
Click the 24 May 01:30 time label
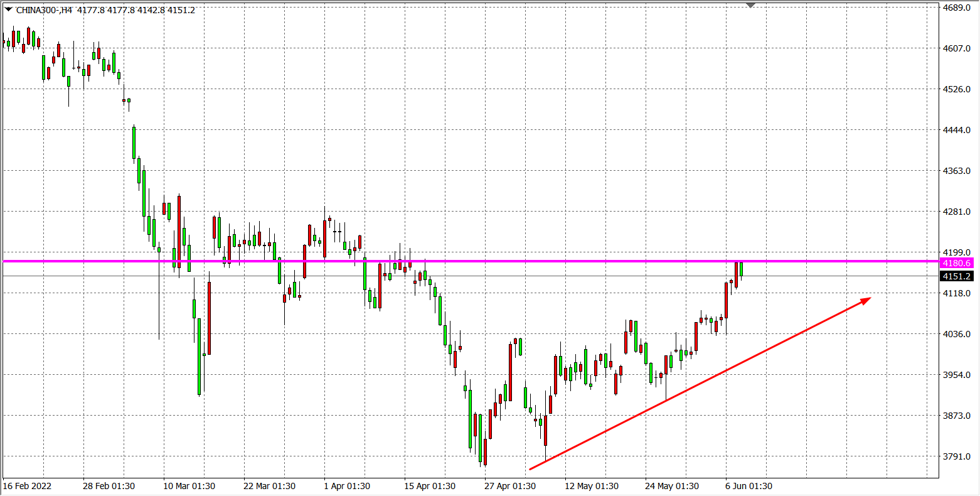672,487
